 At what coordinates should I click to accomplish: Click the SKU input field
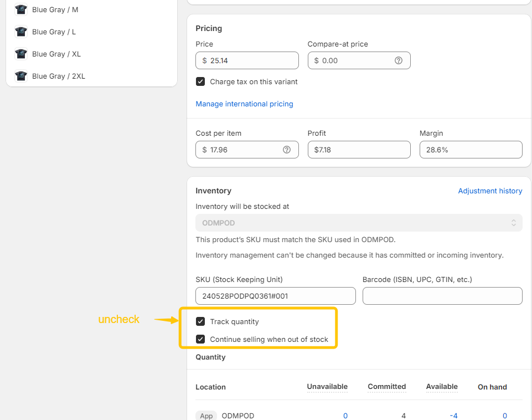point(275,296)
